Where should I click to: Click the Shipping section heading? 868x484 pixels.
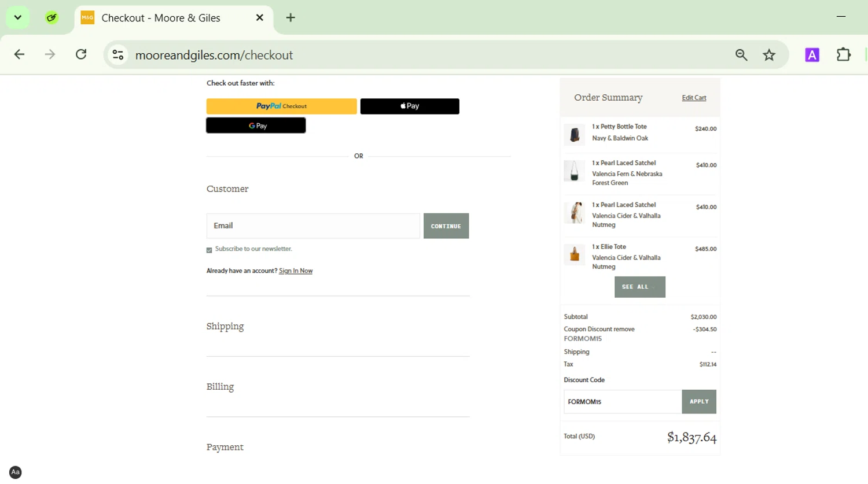(225, 327)
